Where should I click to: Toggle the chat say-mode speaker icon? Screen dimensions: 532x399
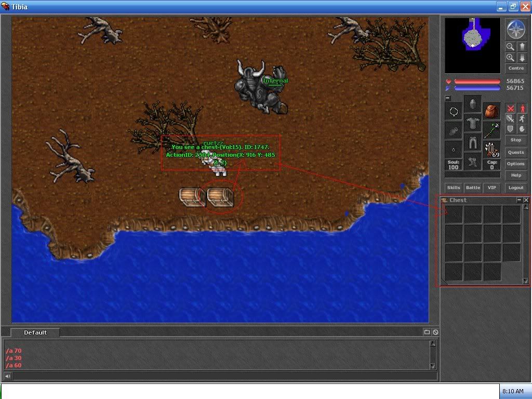point(7,376)
